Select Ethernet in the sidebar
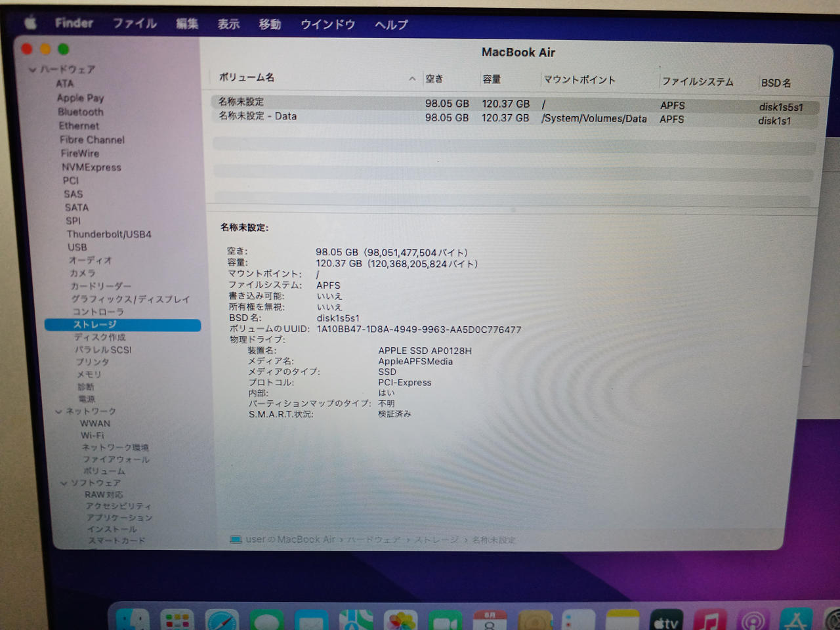Screen dimensions: 840x630 pyautogui.click(x=79, y=125)
